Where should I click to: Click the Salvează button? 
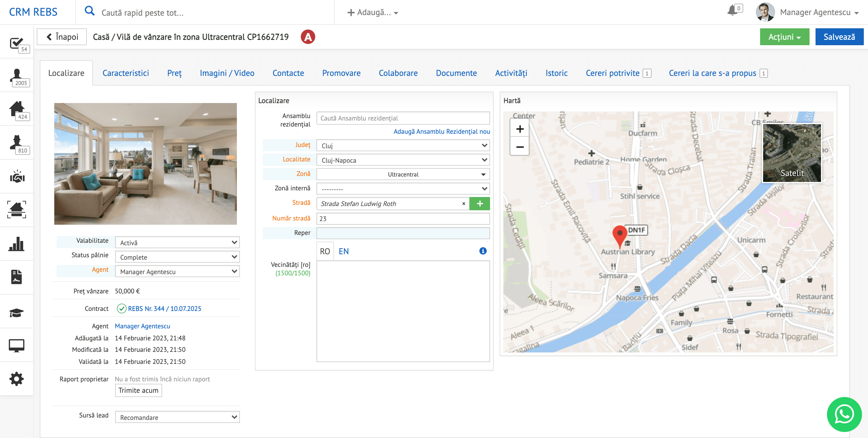839,37
